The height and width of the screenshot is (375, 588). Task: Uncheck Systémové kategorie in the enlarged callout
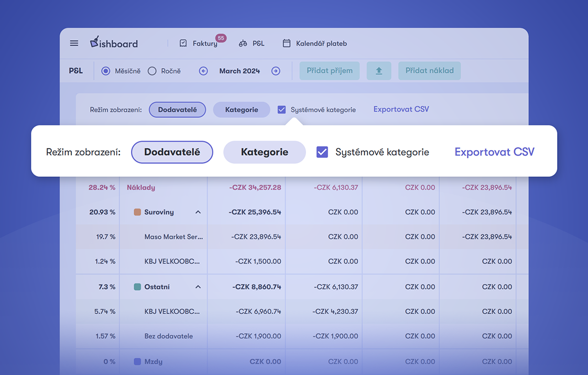322,152
